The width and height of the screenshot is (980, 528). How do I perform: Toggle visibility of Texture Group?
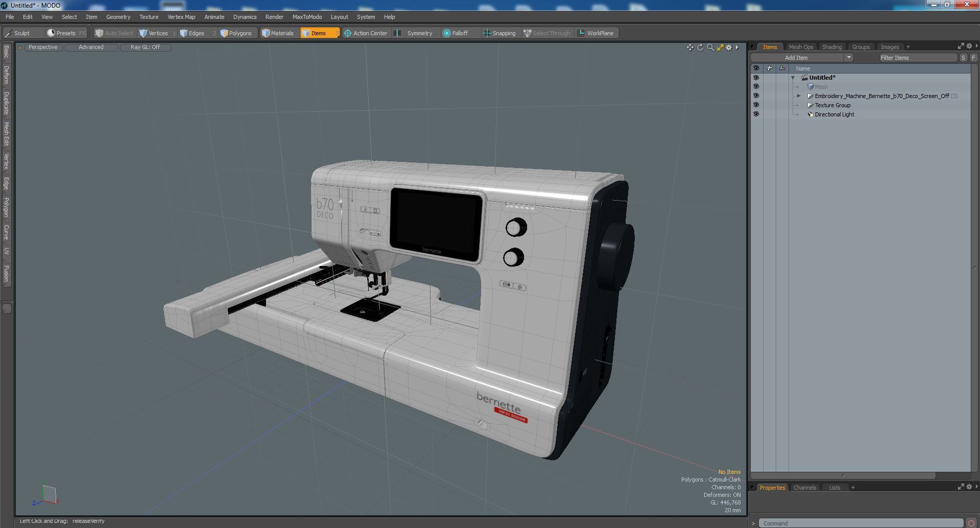click(x=756, y=105)
